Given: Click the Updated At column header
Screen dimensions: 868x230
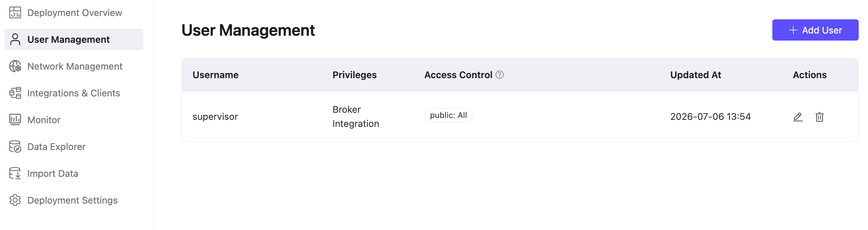Looking at the screenshot, I should pos(695,75).
